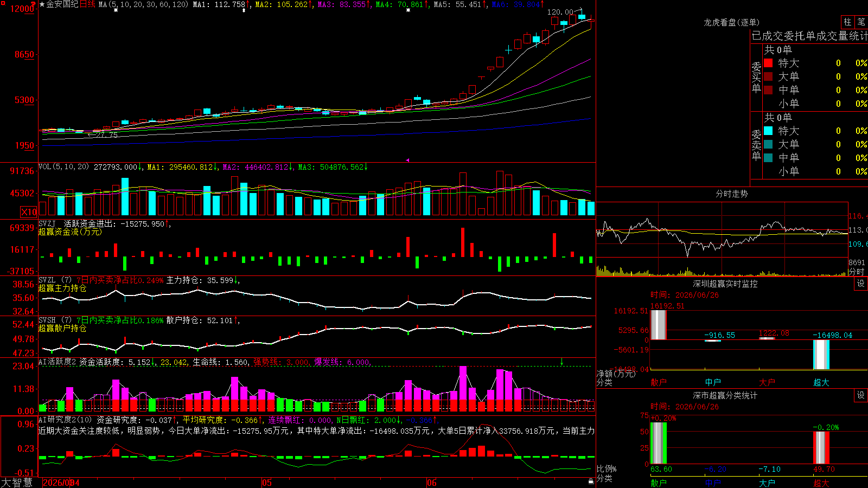The height and width of the screenshot is (488, 868).
Task: Click the 120.00 high price annotation
Action: point(560,12)
